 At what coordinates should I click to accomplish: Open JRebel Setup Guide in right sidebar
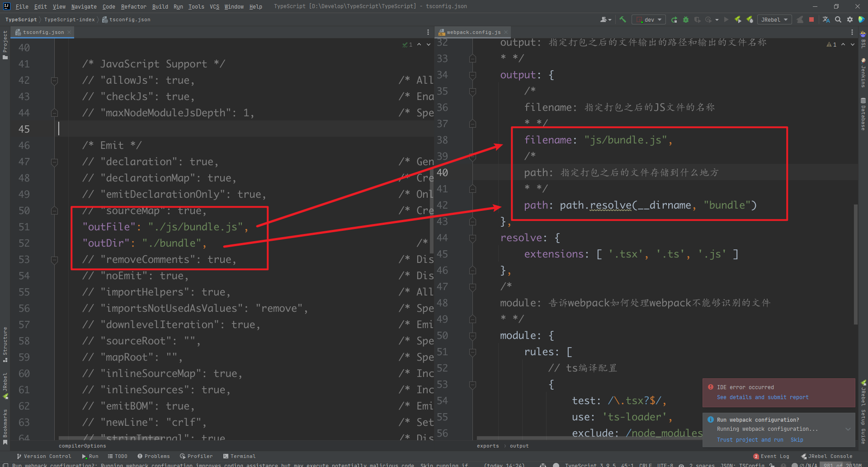point(863,412)
